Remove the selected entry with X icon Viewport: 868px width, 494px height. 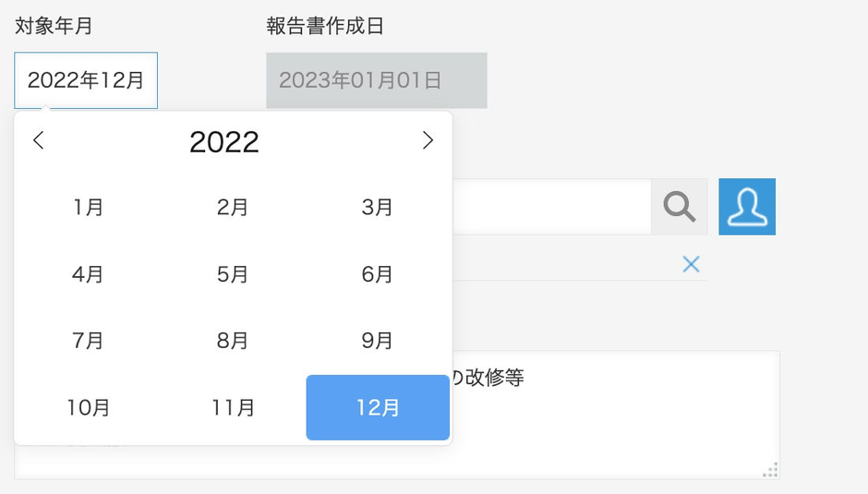point(691,265)
